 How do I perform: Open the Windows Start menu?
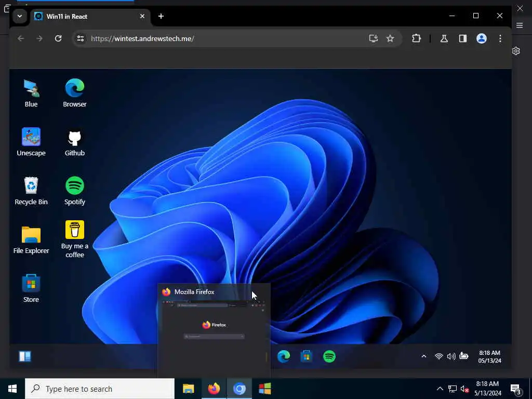pos(12,389)
